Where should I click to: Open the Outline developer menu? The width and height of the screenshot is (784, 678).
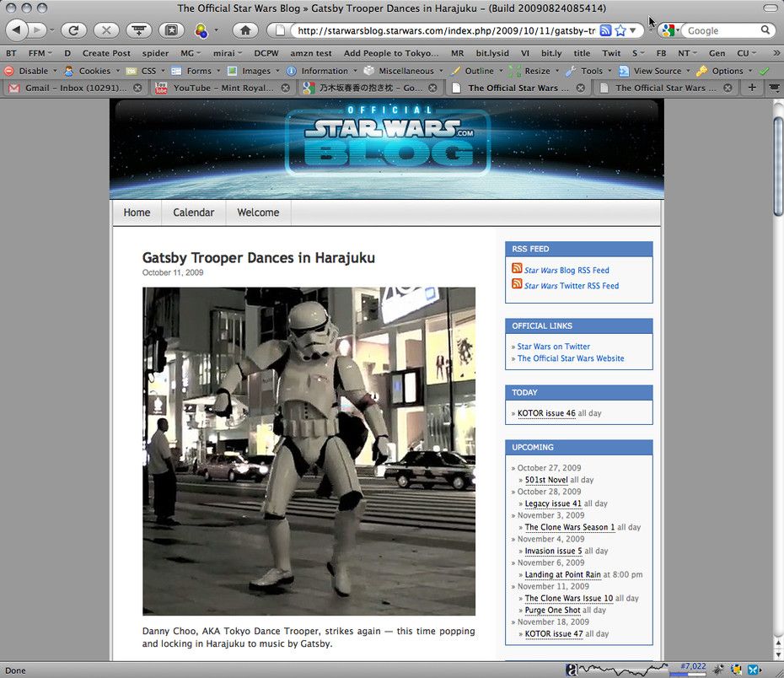click(476, 71)
